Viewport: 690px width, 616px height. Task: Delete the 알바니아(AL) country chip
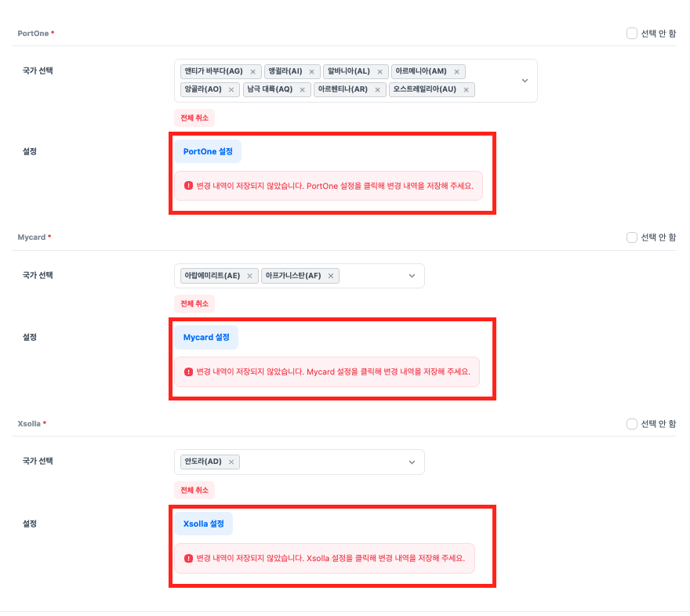(379, 71)
